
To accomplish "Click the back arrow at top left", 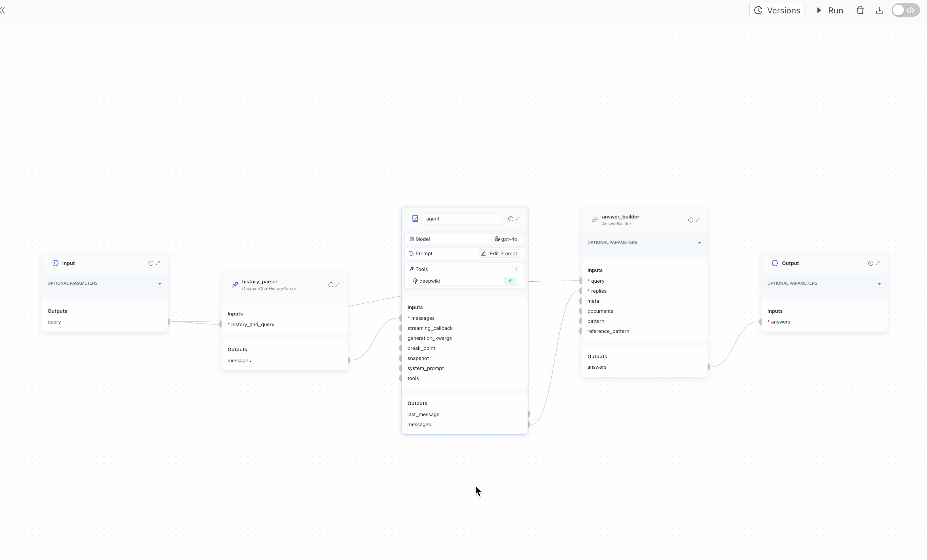I will coord(4,10).
